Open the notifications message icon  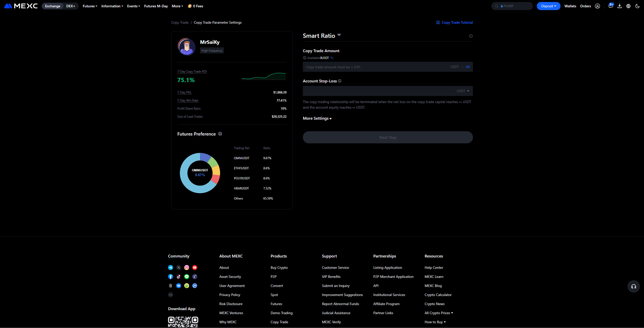(611, 6)
